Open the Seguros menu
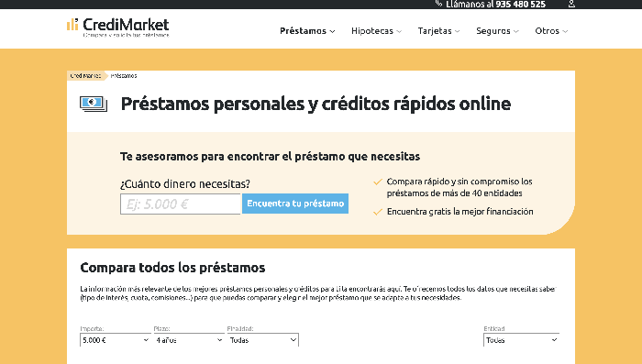The height and width of the screenshot is (364, 642). [497, 31]
